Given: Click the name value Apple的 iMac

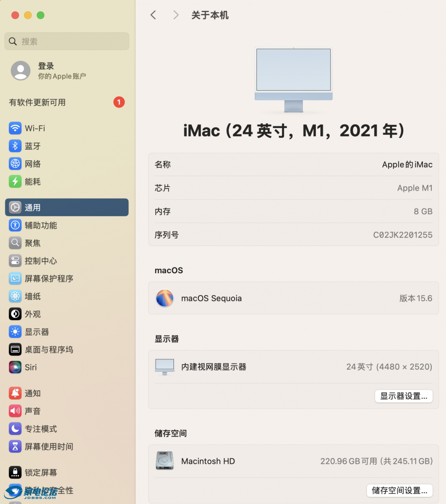Looking at the screenshot, I should click(407, 165).
